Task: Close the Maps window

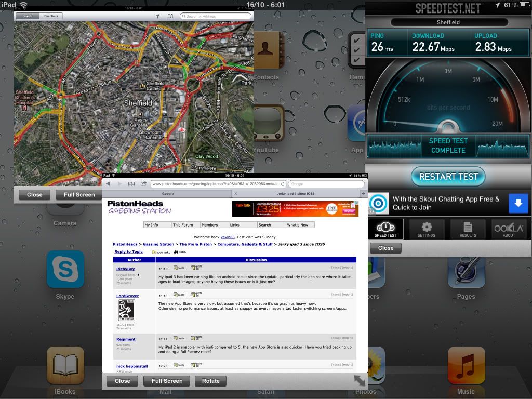Action: 35,195
